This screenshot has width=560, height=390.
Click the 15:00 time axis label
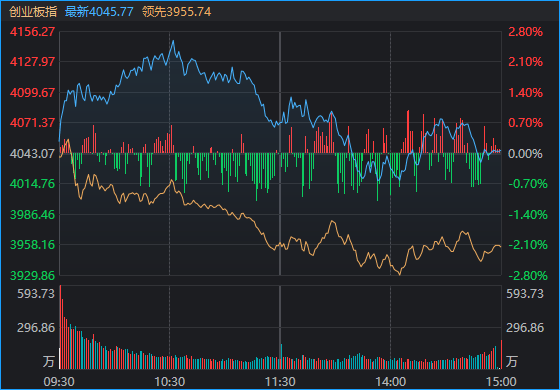[x=501, y=382]
